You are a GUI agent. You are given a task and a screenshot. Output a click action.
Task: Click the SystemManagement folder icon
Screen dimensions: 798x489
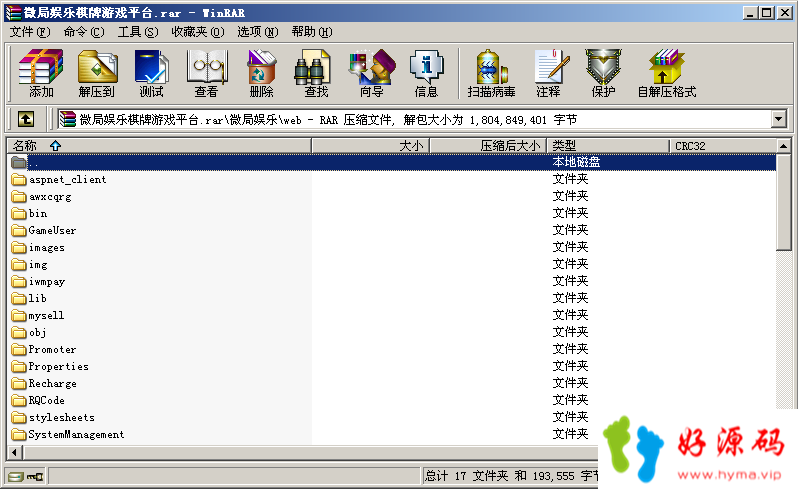pos(19,434)
